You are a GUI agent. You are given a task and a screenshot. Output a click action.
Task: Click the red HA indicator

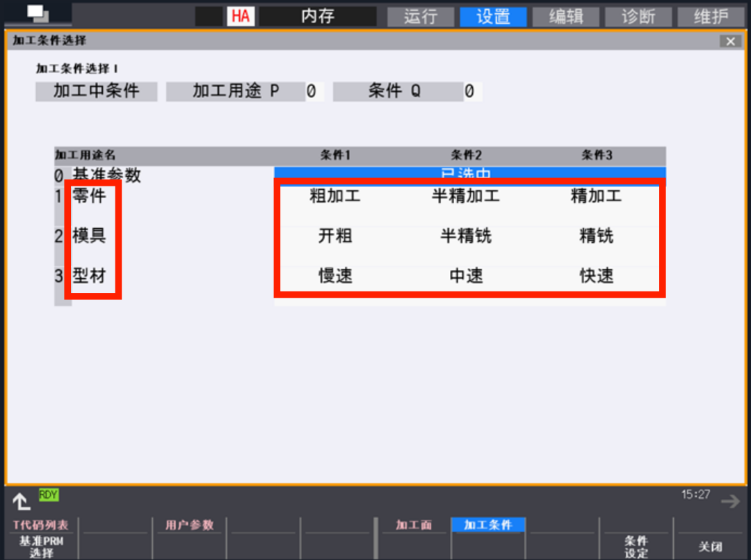click(x=241, y=16)
